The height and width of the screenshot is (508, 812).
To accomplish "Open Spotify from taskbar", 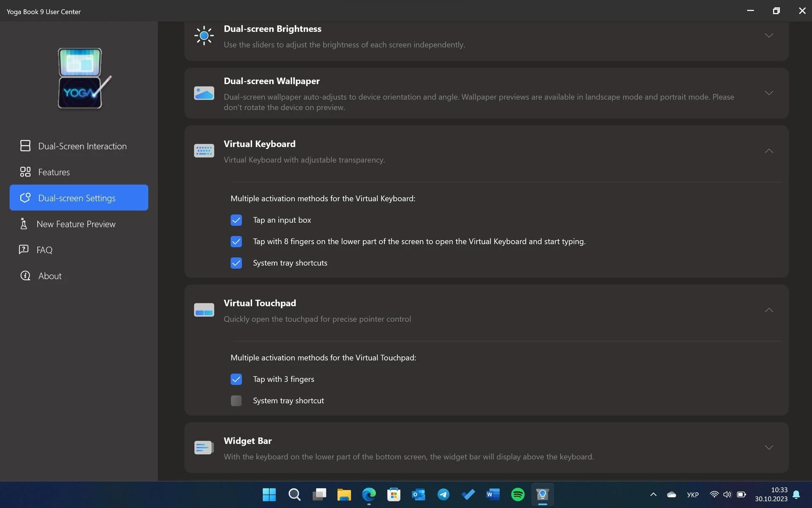I will 518,494.
